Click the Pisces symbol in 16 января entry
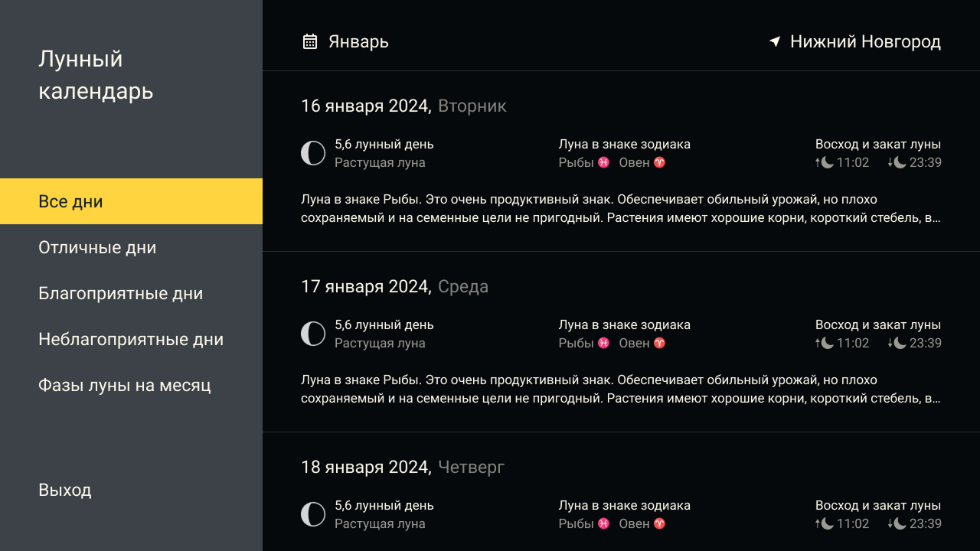 (x=604, y=162)
